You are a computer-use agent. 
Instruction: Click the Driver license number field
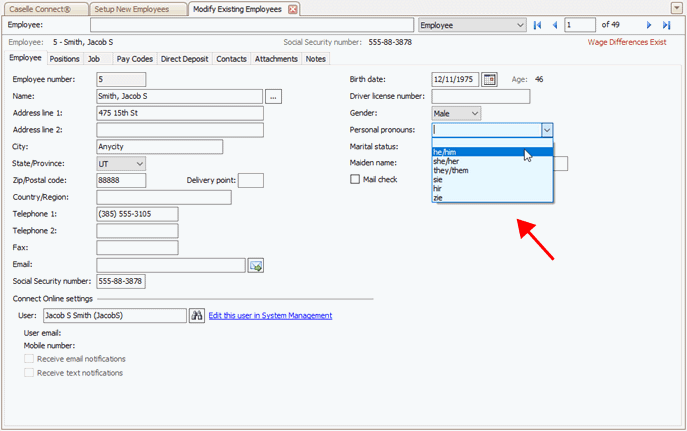tap(480, 97)
